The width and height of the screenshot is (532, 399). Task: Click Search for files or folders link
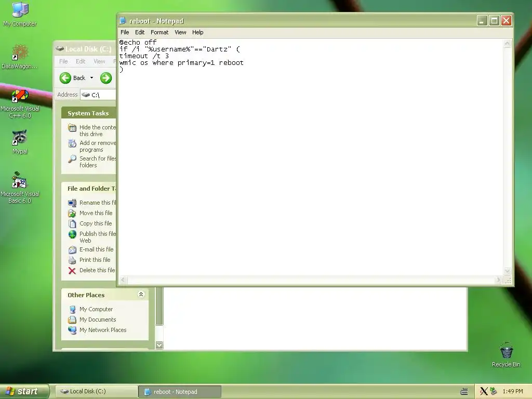coord(98,162)
